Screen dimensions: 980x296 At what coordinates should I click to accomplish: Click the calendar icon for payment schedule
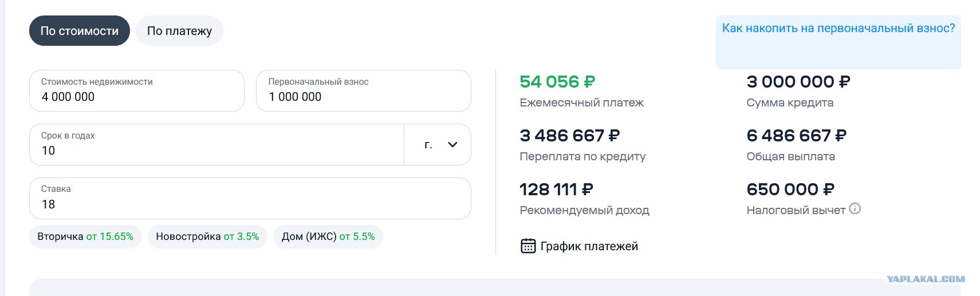pyautogui.click(x=528, y=246)
